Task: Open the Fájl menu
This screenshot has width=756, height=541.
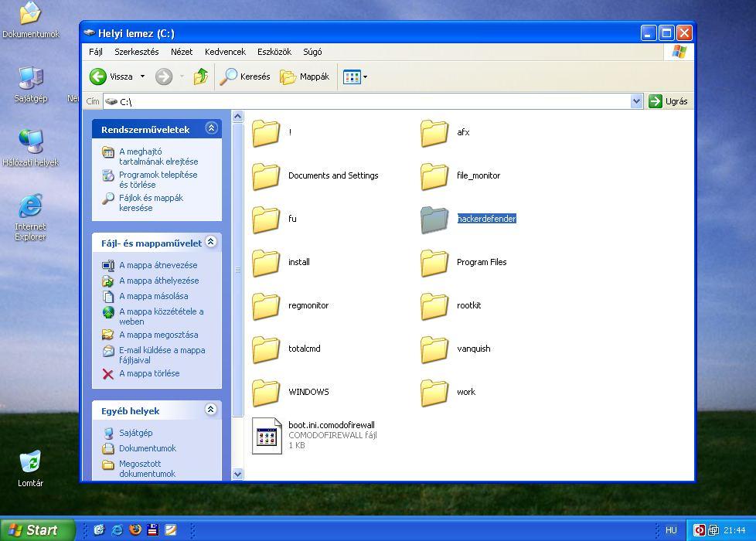Action: [x=95, y=52]
